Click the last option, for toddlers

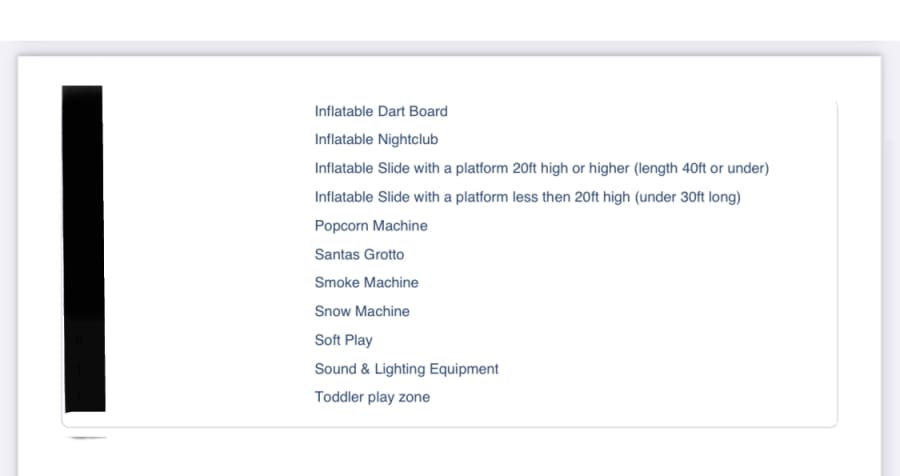[x=372, y=397]
